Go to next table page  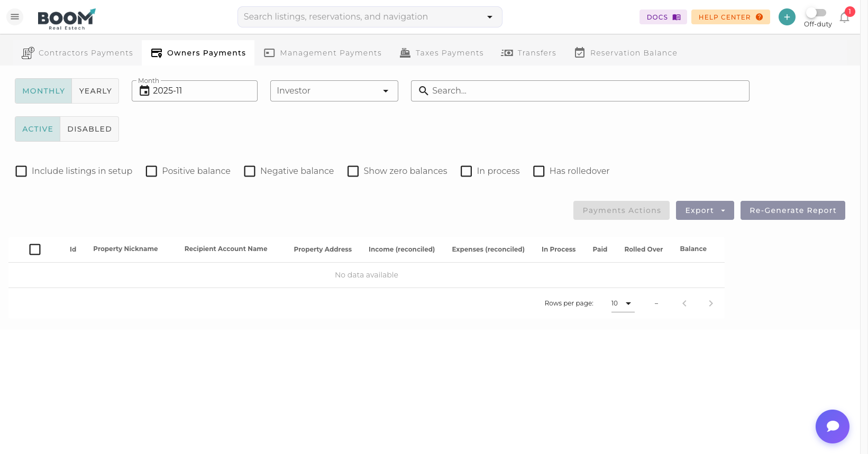(x=711, y=303)
